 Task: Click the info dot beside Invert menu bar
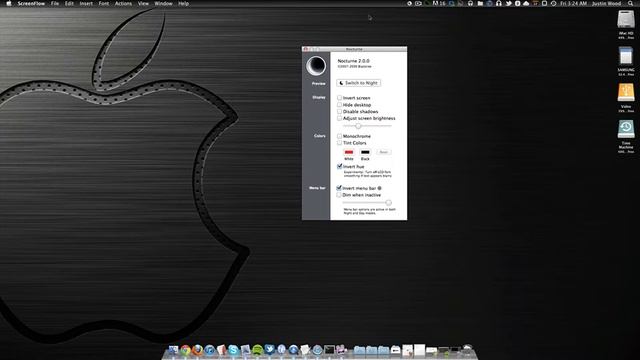click(380, 188)
